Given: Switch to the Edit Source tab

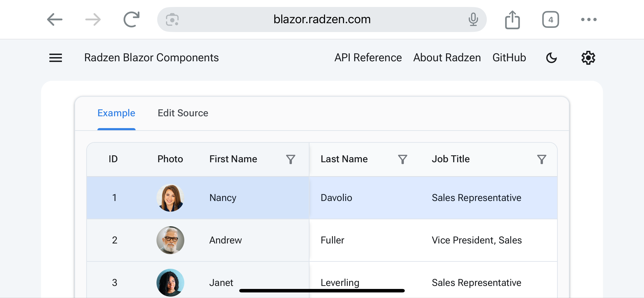Looking at the screenshot, I should [x=183, y=113].
